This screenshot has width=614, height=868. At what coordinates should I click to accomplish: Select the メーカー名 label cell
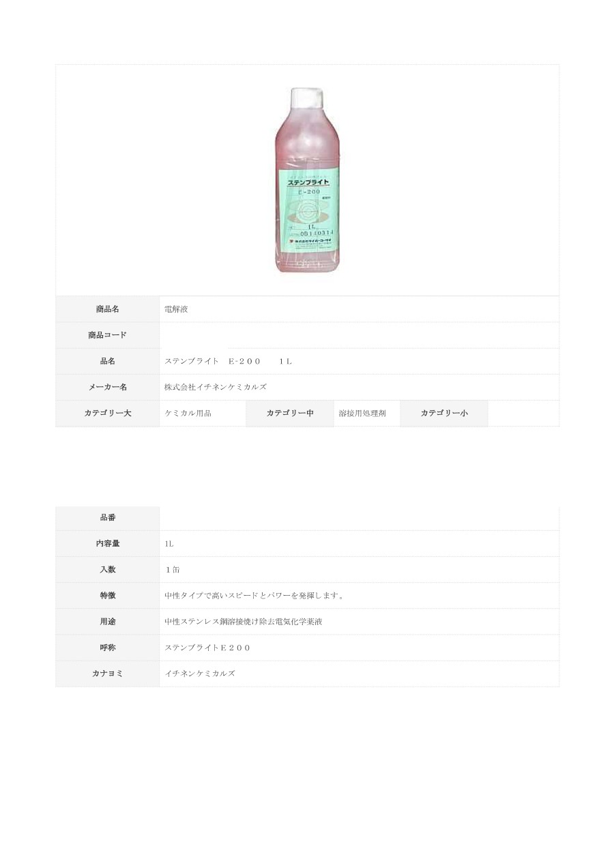pos(108,387)
